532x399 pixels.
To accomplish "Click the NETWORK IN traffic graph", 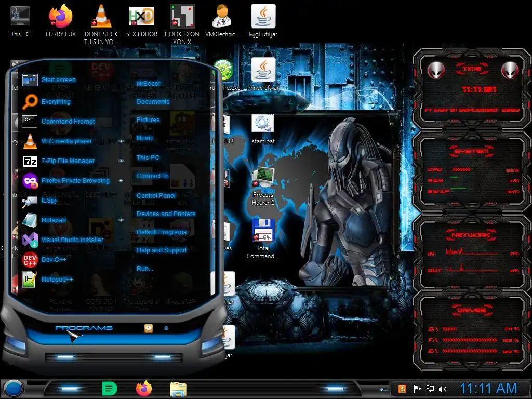I will tap(472, 251).
